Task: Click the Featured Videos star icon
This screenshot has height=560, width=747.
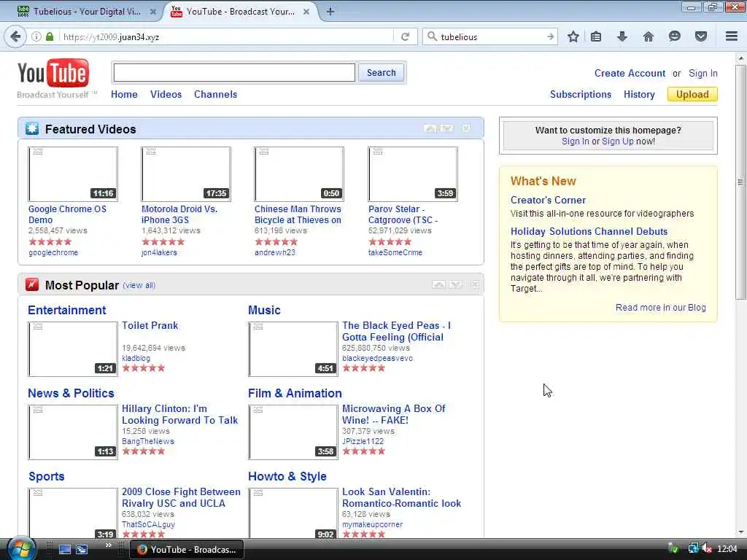Action: click(32, 128)
